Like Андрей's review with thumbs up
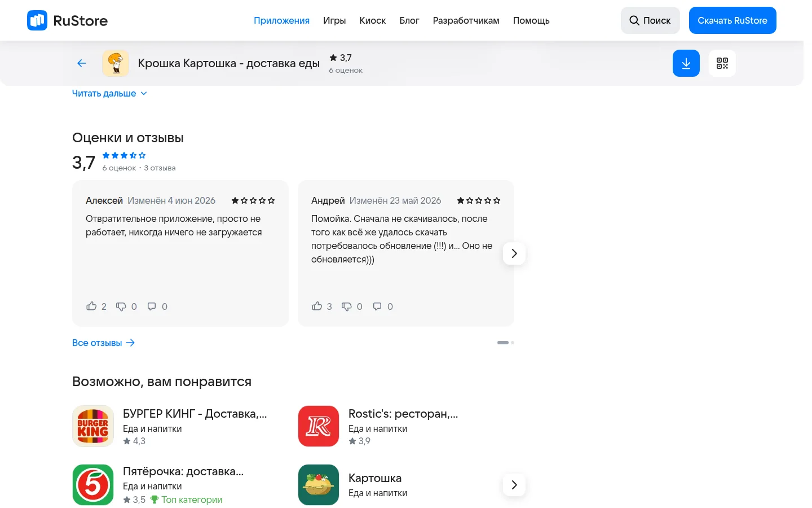This screenshot has height=508, width=812. click(317, 306)
